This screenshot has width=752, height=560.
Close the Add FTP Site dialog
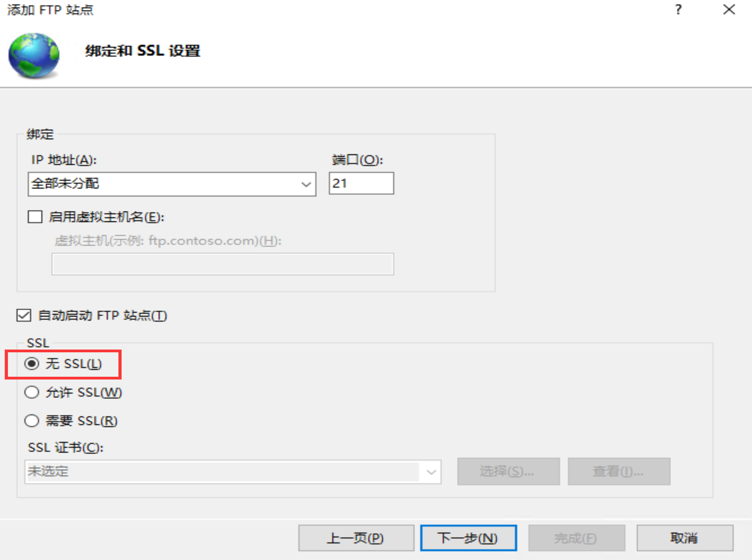729,9
